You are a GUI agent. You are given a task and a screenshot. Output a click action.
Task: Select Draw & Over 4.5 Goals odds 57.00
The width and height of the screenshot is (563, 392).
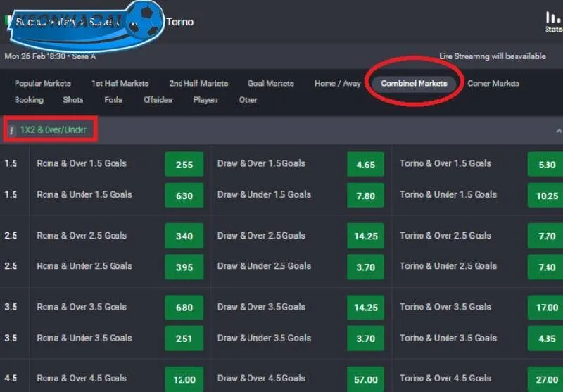(365, 379)
